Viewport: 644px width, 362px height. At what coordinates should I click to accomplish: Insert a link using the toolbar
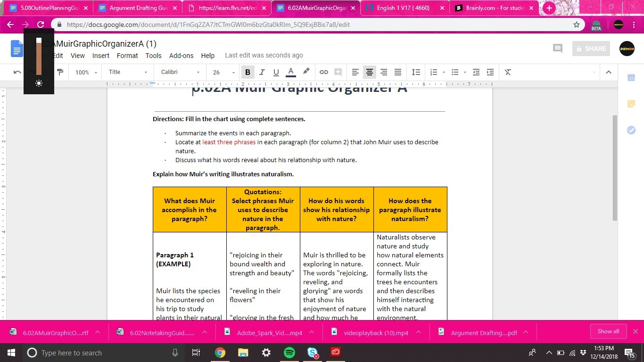(324, 72)
